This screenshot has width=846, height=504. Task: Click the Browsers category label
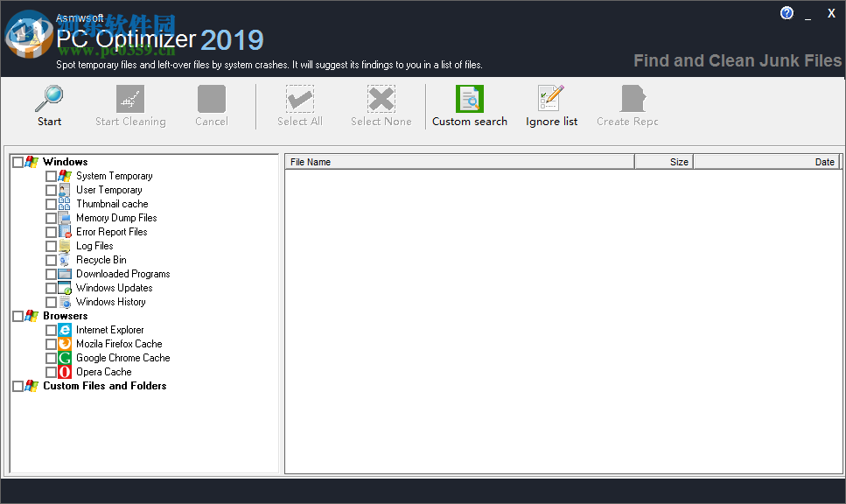pyautogui.click(x=65, y=316)
